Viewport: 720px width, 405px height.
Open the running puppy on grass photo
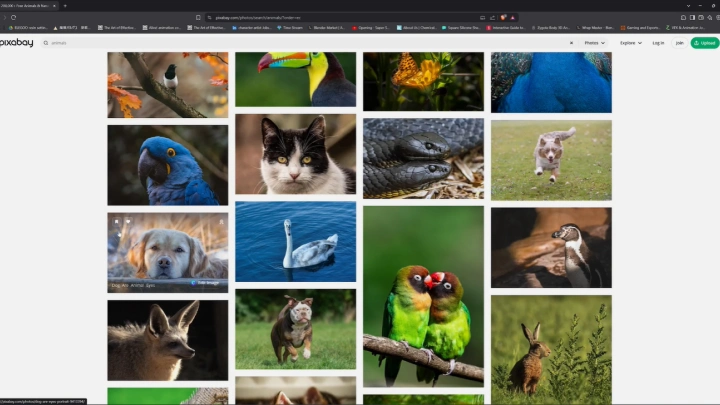click(551, 160)
